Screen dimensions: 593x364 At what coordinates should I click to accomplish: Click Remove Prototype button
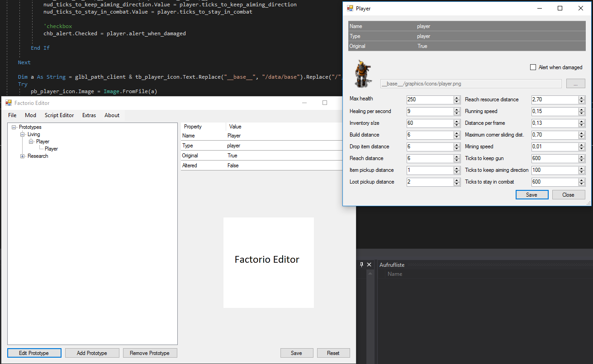pyautogui.click(x=150, y=353)
